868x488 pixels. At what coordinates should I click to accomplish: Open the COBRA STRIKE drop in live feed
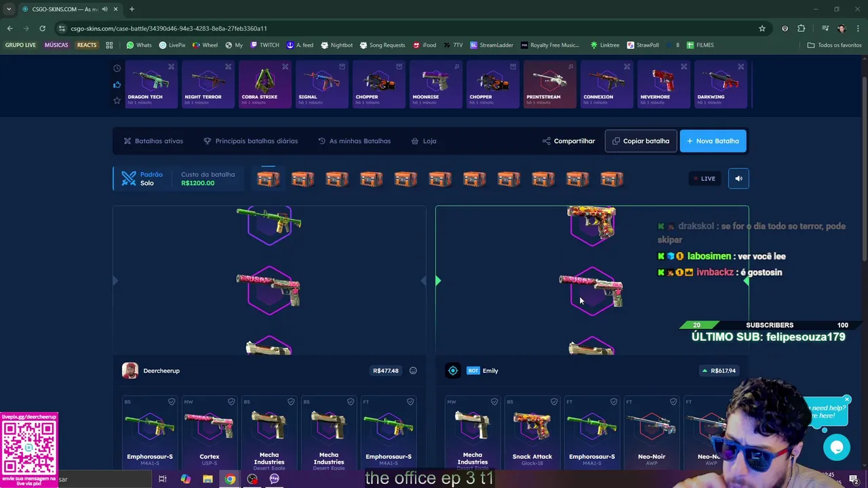click(x=265, y=85)
